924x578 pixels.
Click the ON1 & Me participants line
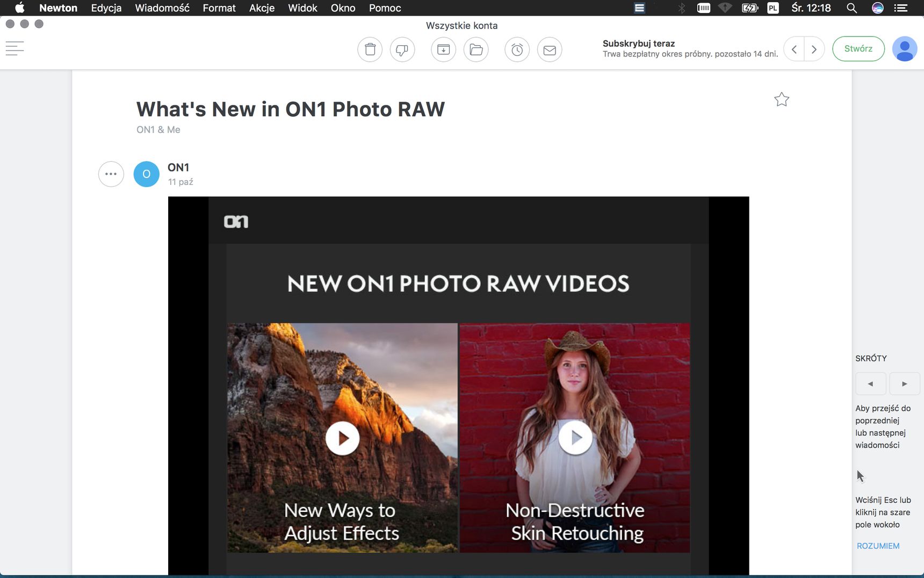tap(158, 130)
